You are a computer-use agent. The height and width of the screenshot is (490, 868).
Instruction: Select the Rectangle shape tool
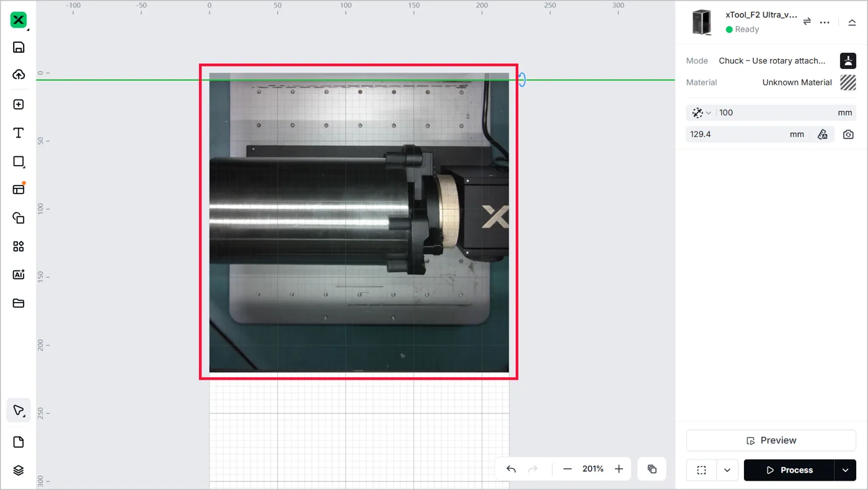tap(19, 161)
